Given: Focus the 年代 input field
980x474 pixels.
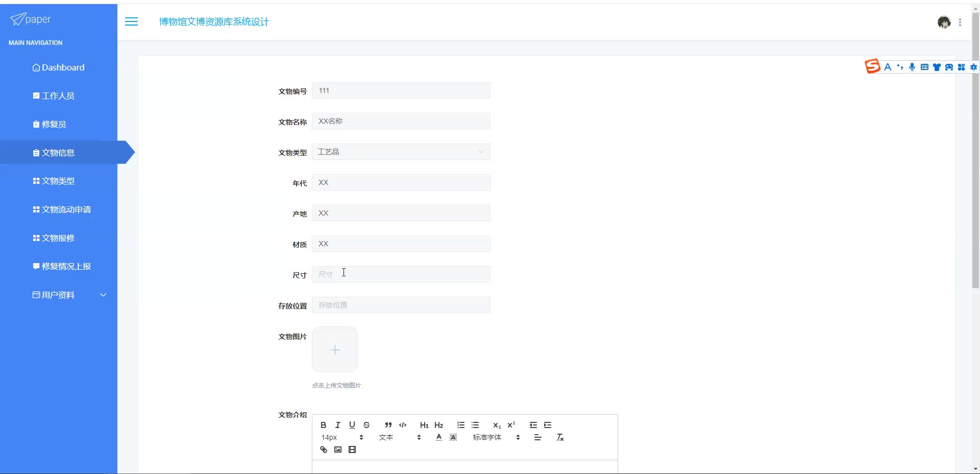Looking at the screenshot, I should [401, 182].
